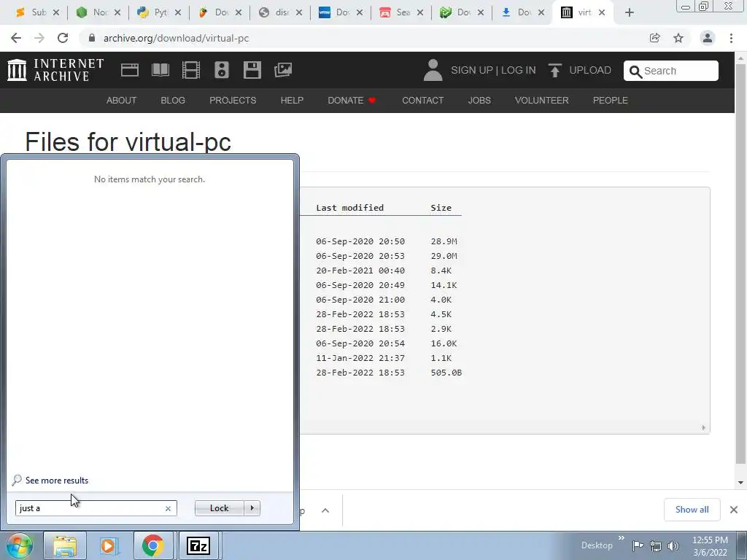Open a new tab with the plus button
This screenshot has width=747, height=560.
point(630,13)
